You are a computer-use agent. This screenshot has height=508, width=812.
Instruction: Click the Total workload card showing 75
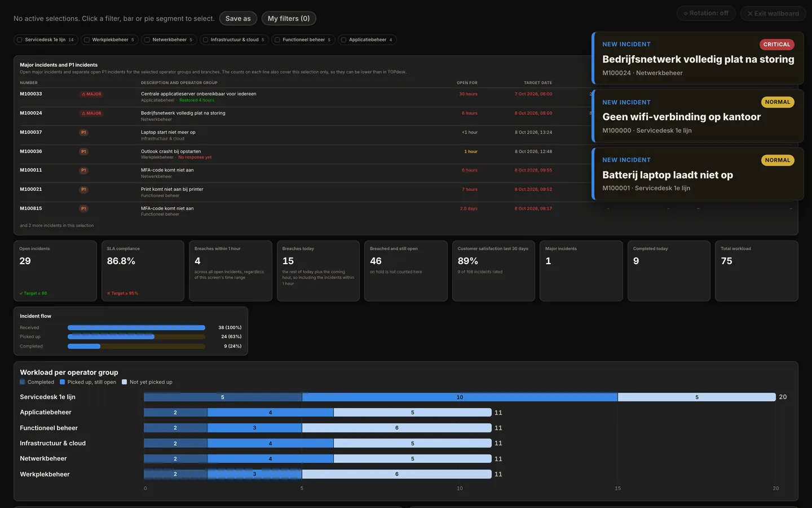click(757, 271)
